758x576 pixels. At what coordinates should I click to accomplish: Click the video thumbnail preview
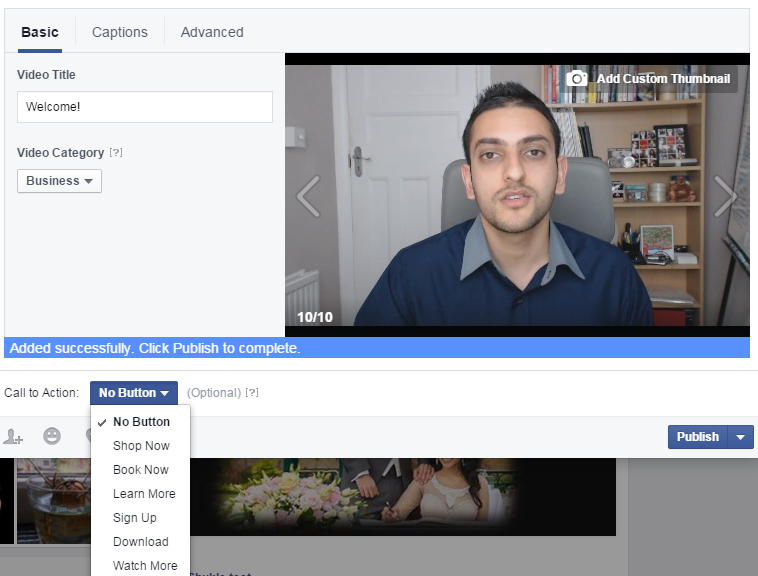tap(517, 195)
